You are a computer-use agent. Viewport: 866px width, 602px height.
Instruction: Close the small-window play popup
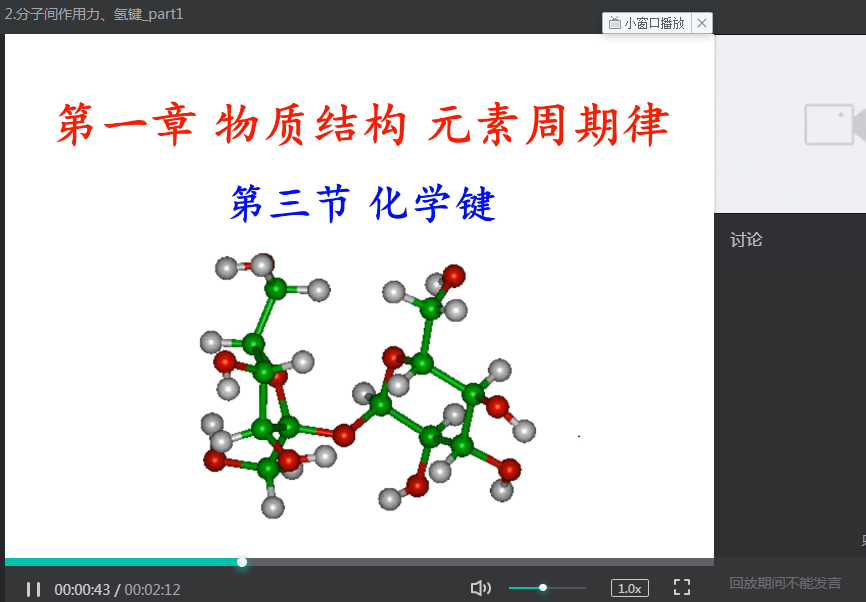[702, 23]
